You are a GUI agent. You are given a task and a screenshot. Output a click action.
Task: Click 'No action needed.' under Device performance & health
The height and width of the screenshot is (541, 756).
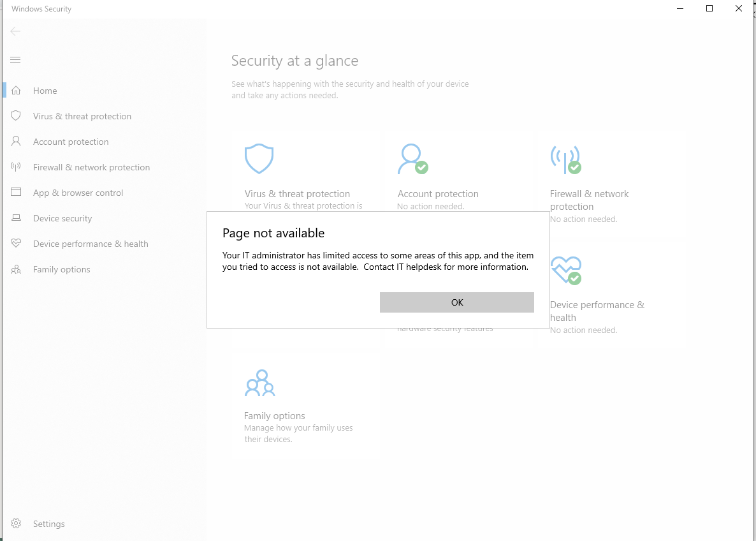(x=583, y=330)
